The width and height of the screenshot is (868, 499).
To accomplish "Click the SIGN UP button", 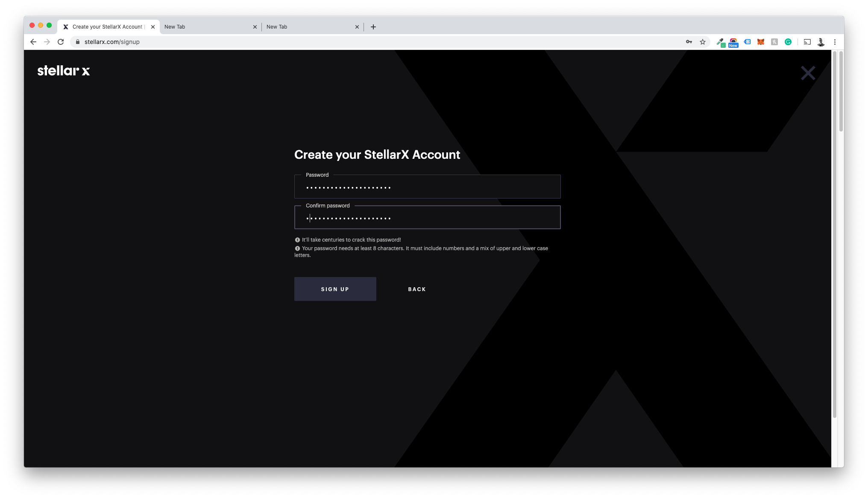I will (335, 289).
